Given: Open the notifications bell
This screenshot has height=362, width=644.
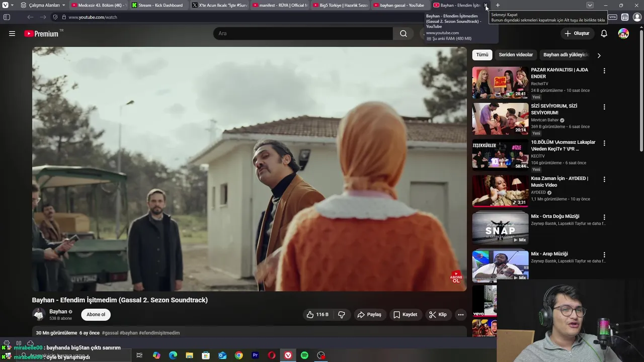Looking at the screenshot, I should point(604,34).
